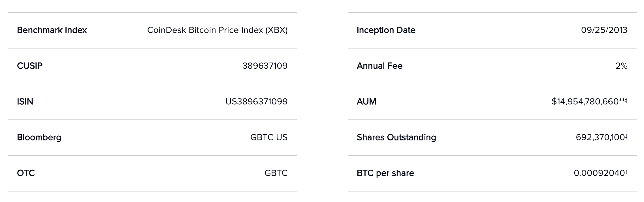Select the OTC symbol GBTC
The image size is (644, 202).
click(276, 173)
